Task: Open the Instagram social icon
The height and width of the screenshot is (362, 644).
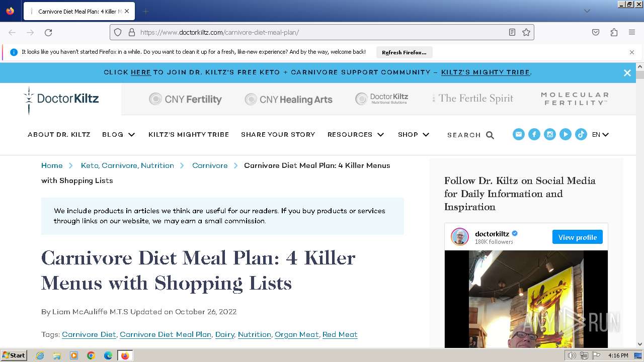Action: pyautogui.click(x=550, y=134)
